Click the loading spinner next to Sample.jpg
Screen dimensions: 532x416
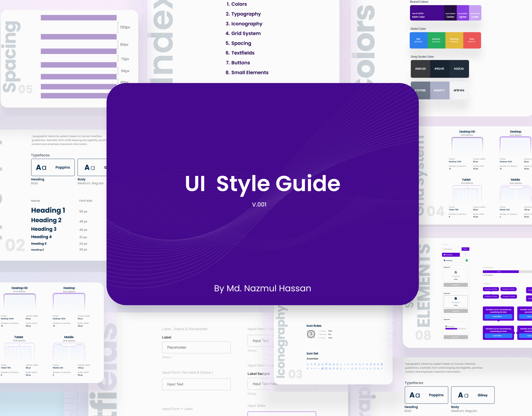pos(466,255)
